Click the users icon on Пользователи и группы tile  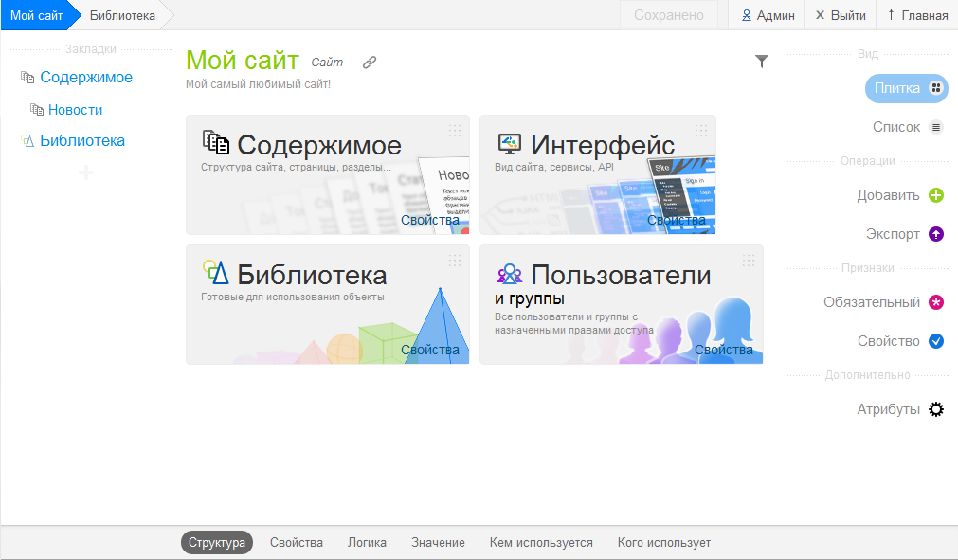tap(509, 275)
